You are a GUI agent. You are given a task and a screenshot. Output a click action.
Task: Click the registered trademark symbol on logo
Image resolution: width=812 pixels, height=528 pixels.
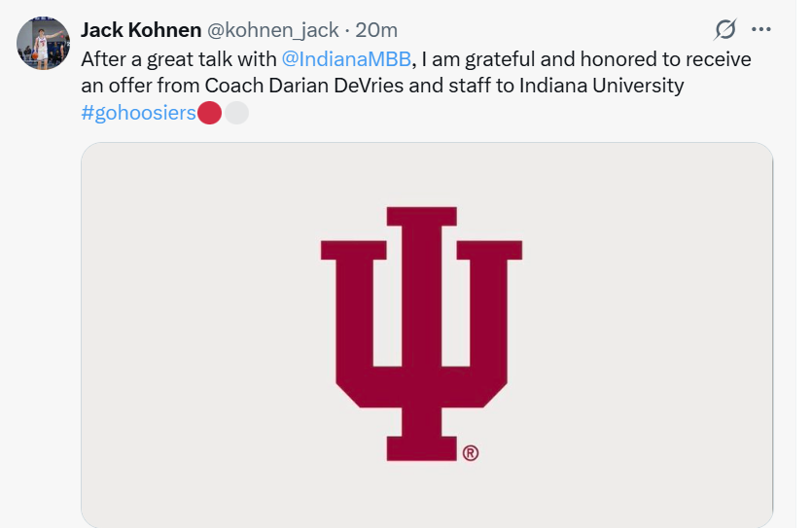pos(471,453)
